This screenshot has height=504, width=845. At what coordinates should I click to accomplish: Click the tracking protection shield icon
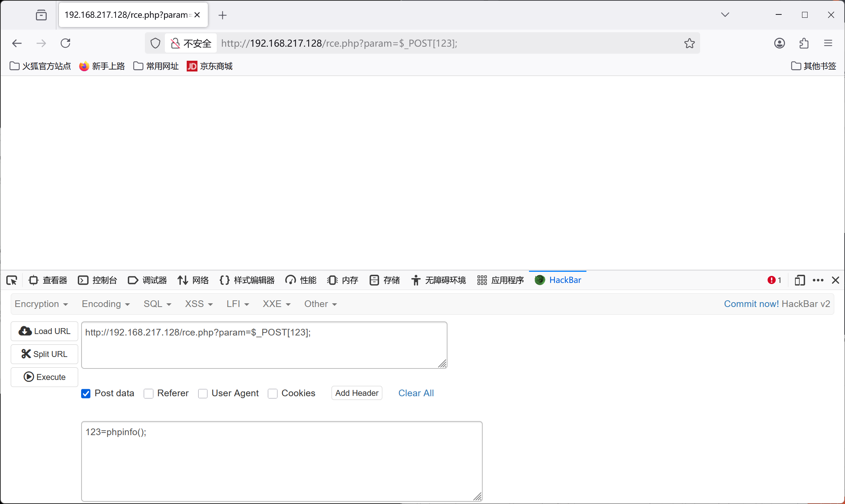155,43
